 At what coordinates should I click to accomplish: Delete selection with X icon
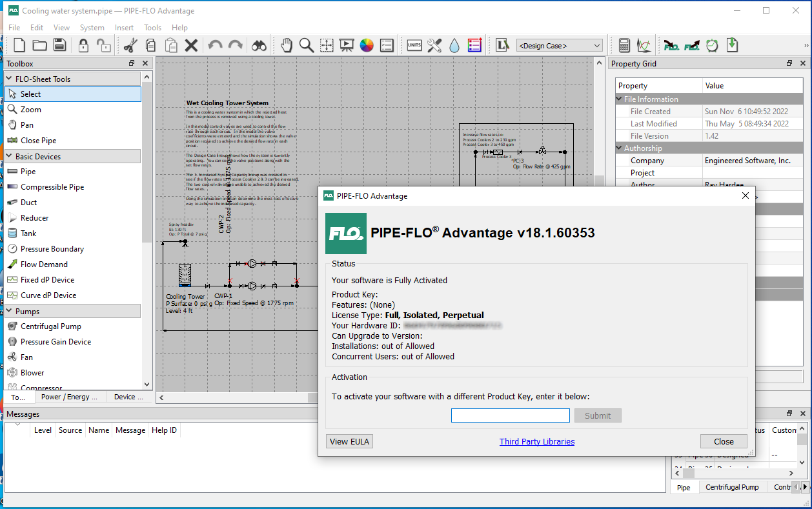(191, 45)
